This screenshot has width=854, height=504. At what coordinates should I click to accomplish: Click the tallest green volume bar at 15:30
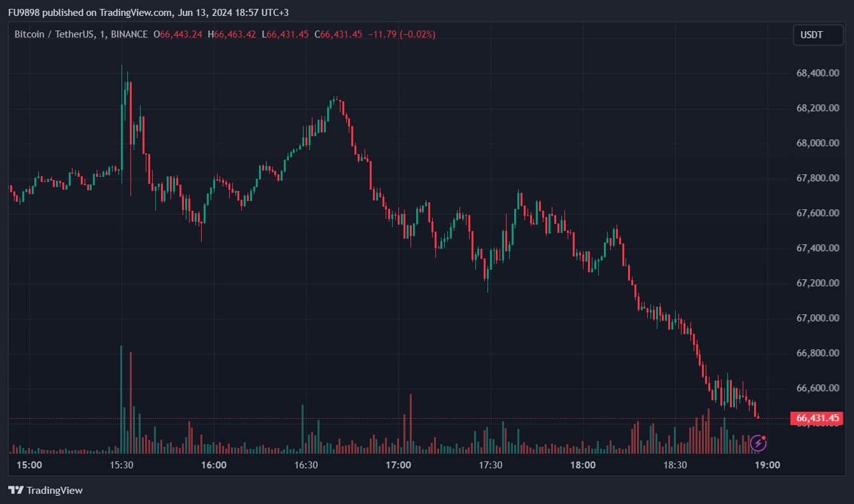[121, 401]
